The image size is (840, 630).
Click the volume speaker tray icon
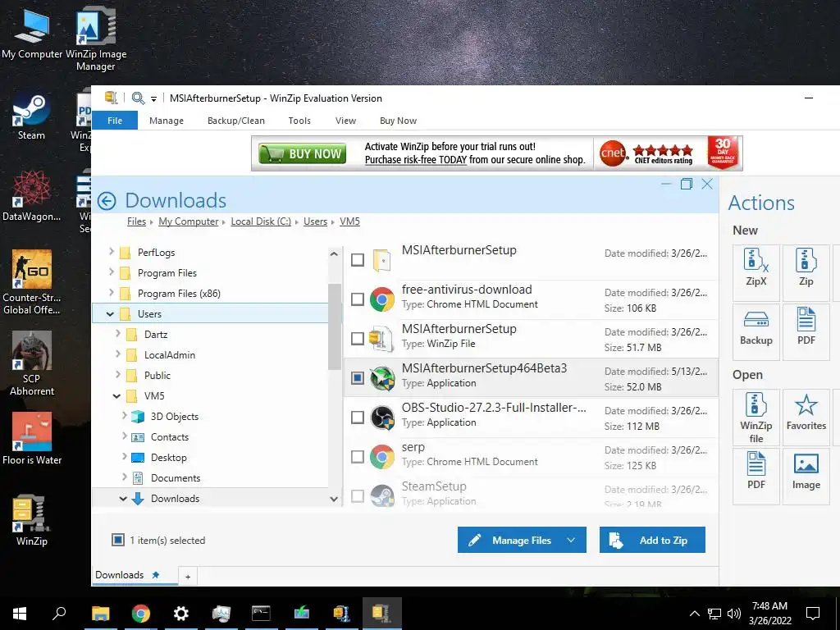(734, 614)
